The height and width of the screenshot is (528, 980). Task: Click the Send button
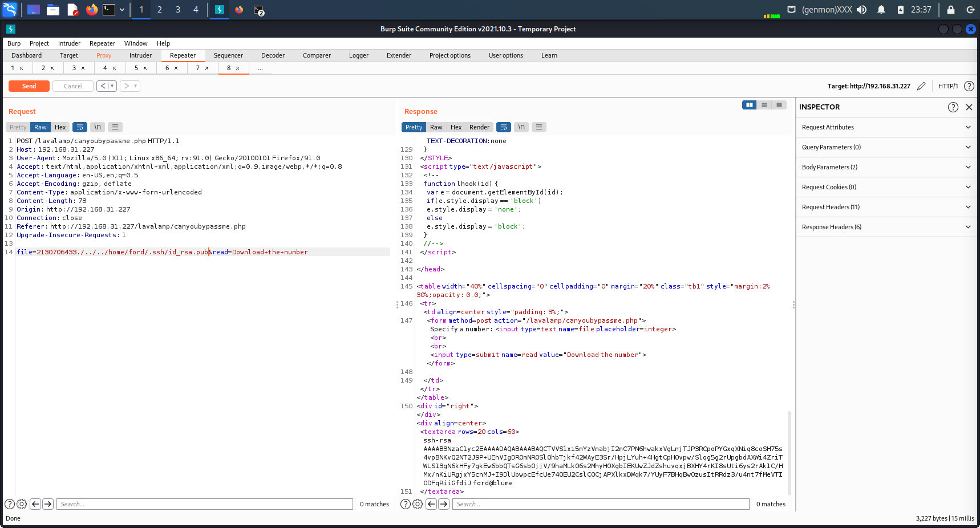[x=29, y=86]
